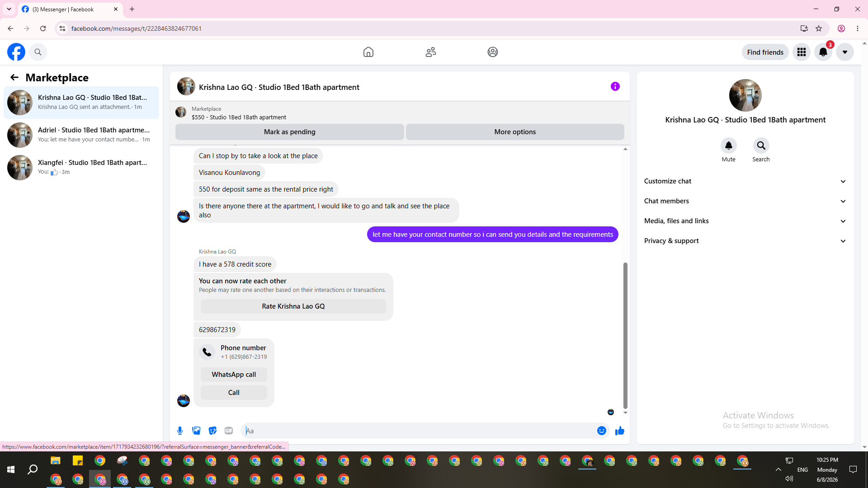Close the Messenger | Facebook tab
The height and width of the screenshot is (488, 868).
point(116,9)
